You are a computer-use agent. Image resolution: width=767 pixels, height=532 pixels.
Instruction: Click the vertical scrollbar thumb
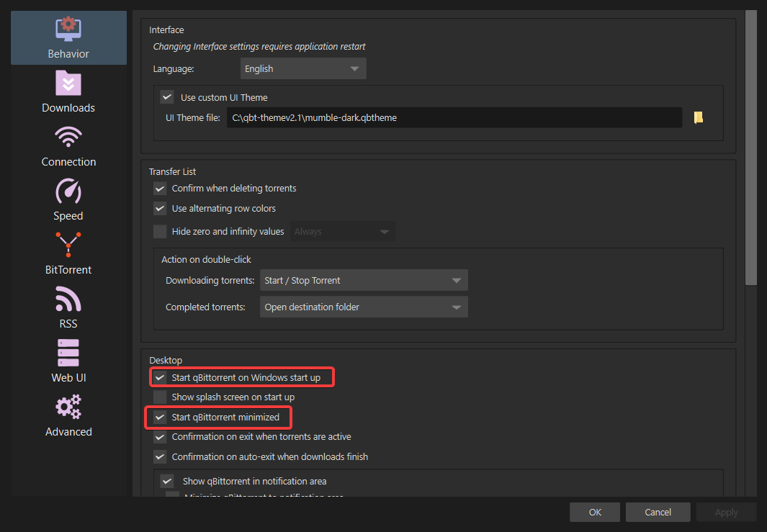pyautogui.click(x=751, y=148)
